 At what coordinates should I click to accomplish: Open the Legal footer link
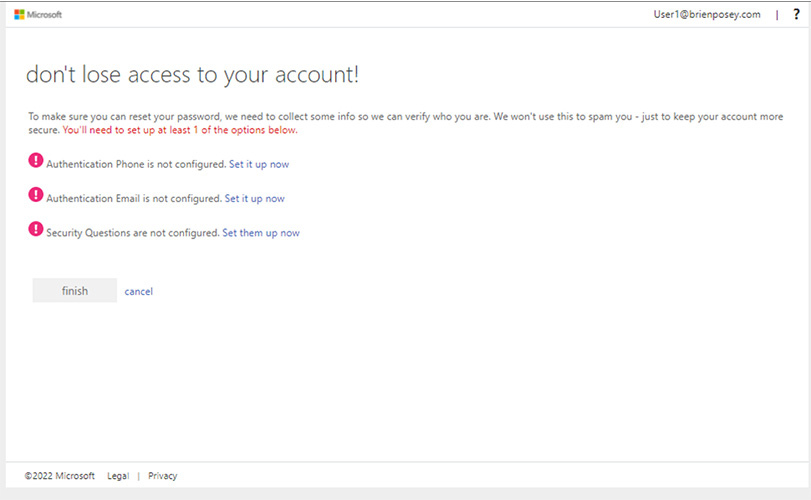(118, 476)
